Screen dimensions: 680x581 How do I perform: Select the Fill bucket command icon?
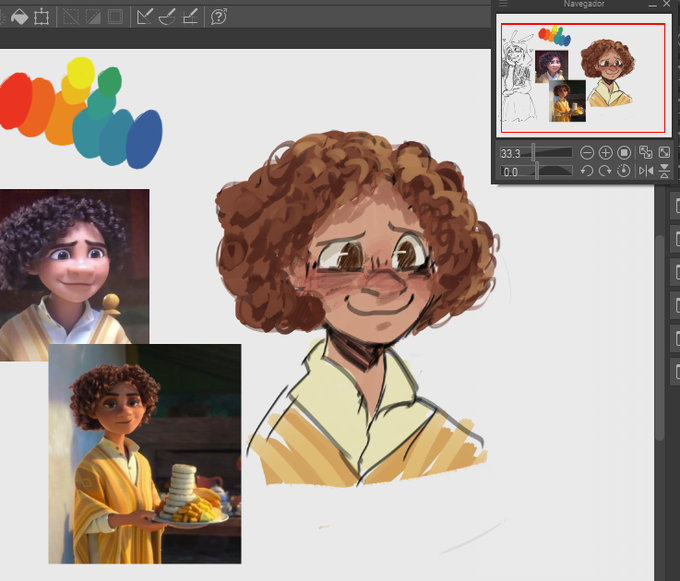tap(20, 17)
